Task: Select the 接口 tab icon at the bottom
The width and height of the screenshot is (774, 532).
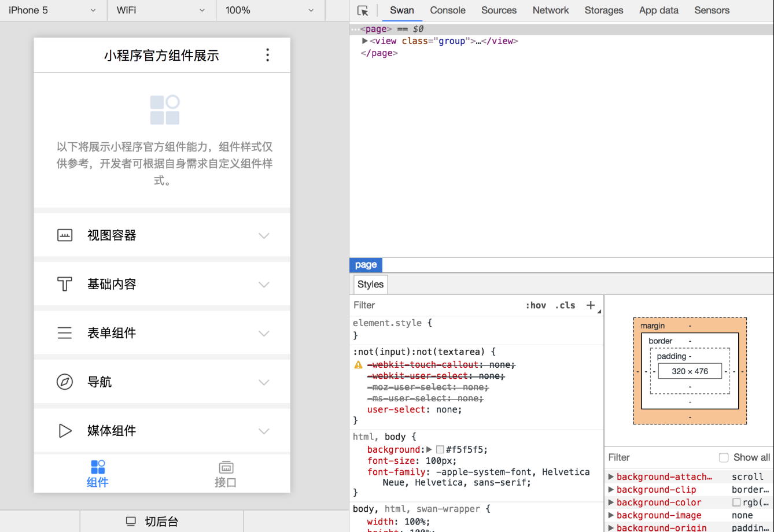Action: pos(226,467)
